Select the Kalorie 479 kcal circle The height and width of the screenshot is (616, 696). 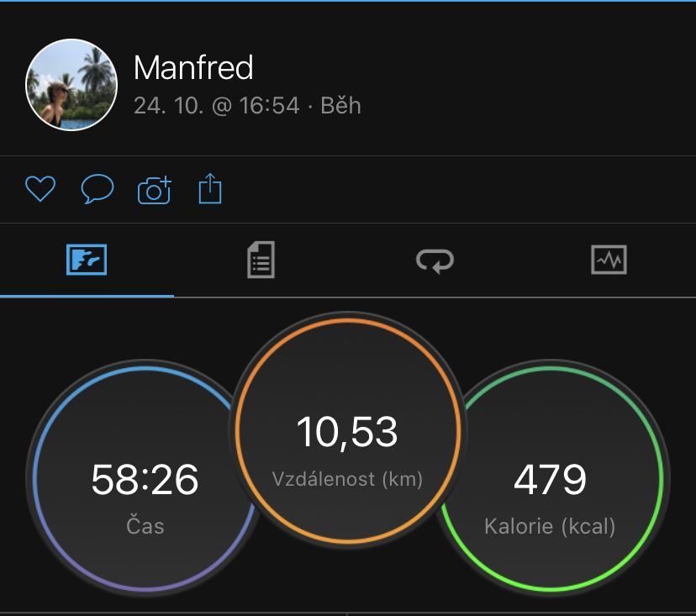point(551,477)
